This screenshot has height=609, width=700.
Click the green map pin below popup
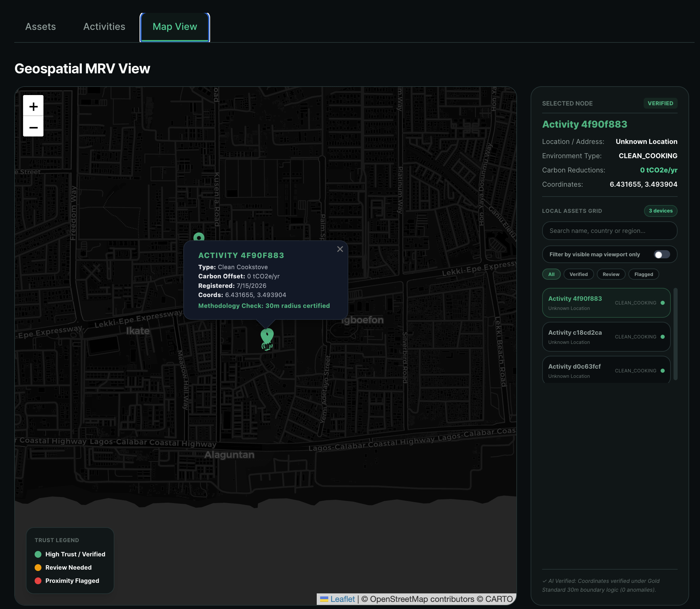coord(267,336)
